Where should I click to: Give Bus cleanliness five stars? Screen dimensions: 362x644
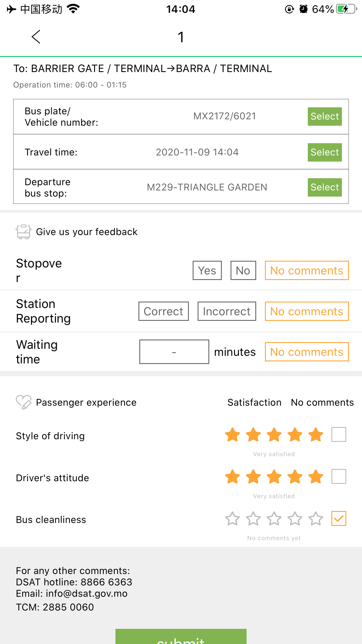click(316, 519)
